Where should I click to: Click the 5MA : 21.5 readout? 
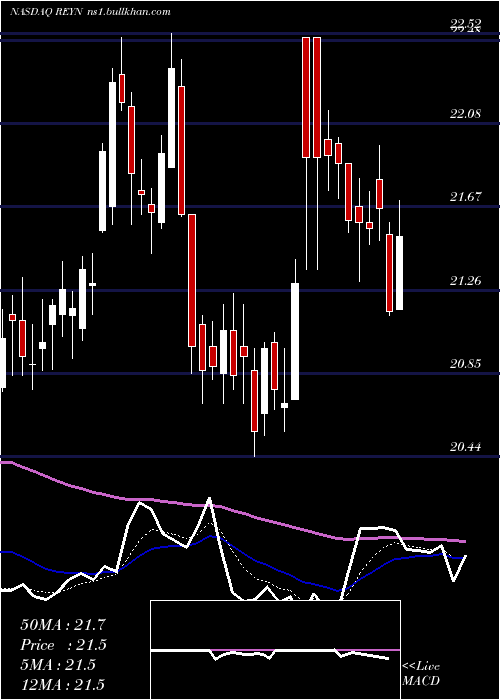click(x=58, y=665)
